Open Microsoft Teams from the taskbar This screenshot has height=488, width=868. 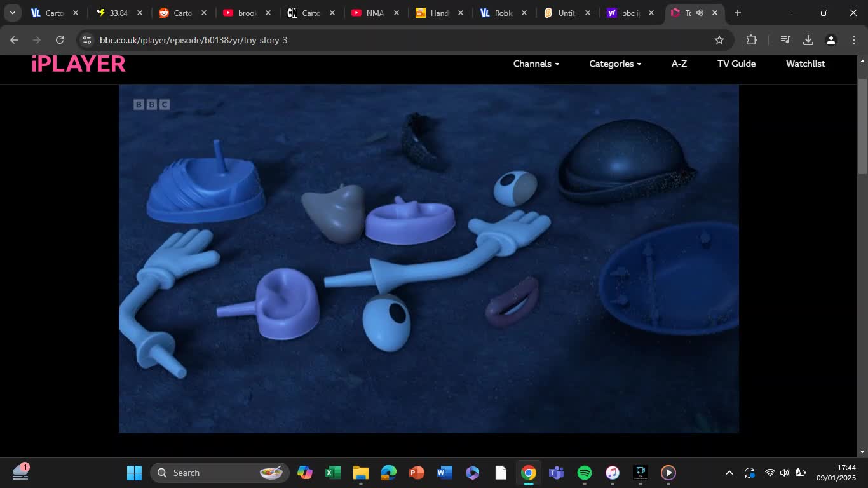557,473
